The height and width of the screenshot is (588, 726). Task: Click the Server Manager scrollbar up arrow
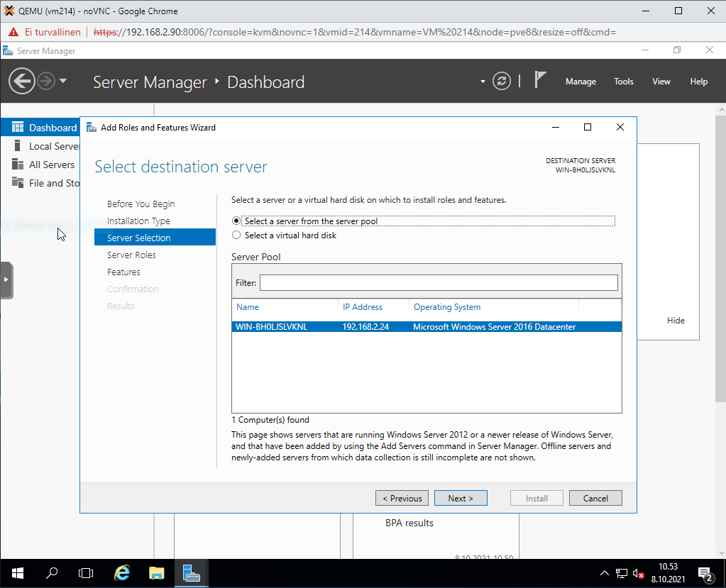(x=721, y=110)
